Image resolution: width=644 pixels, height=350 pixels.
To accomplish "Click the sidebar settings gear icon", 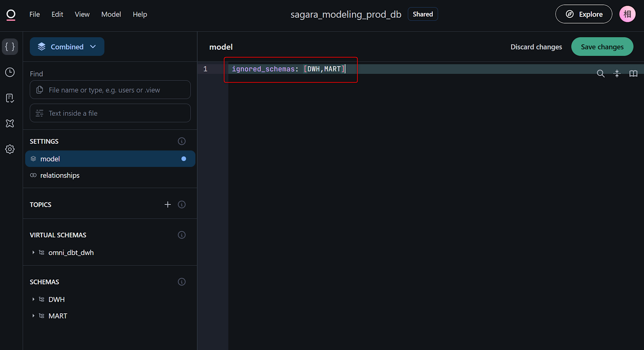I will click(10, 149).
